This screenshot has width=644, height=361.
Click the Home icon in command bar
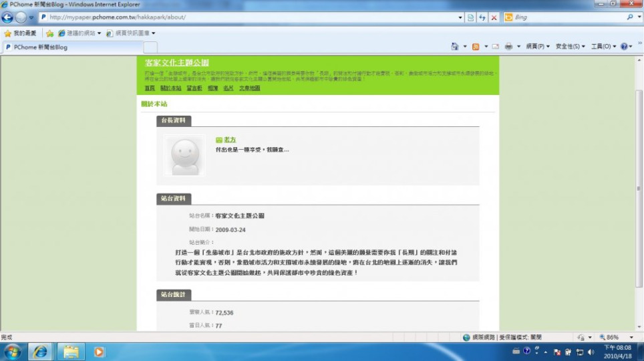455,47
